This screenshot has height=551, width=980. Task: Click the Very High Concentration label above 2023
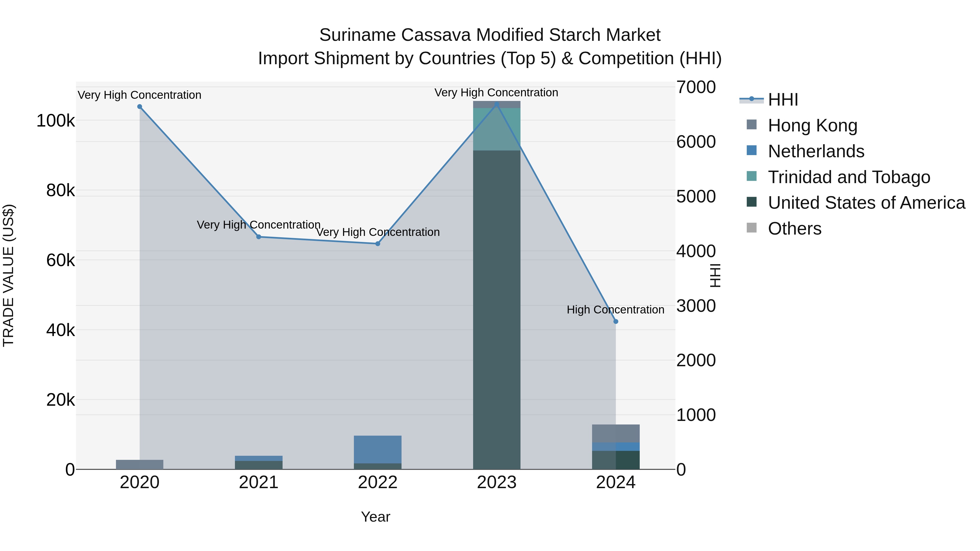pyautogui.click(x=497, y=93)
